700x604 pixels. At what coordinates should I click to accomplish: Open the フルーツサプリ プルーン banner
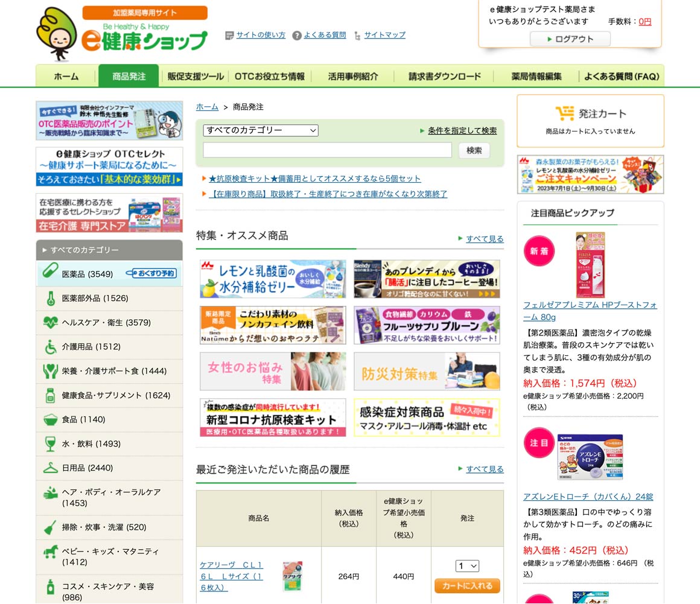(427, 325)
